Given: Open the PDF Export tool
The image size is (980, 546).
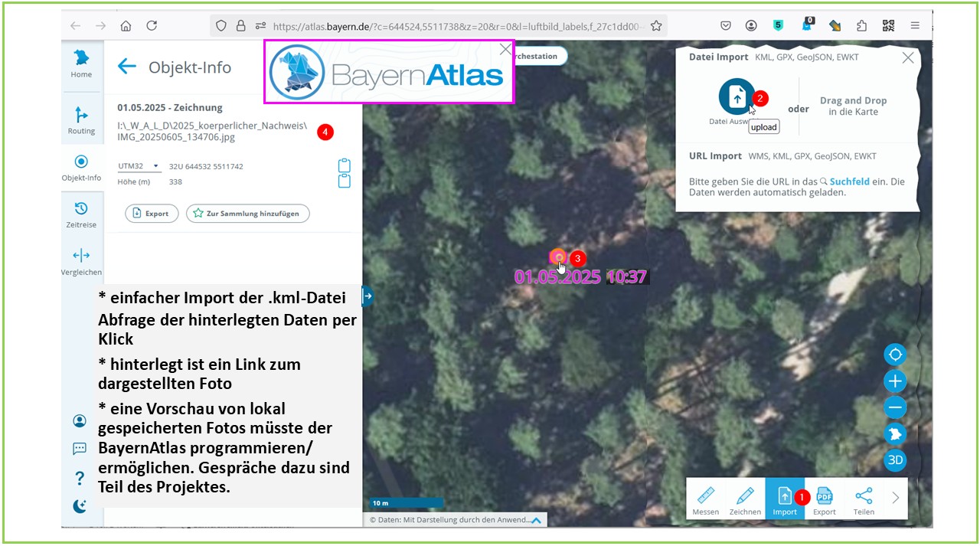Looking at the screenshot, I should pos(825,499).
